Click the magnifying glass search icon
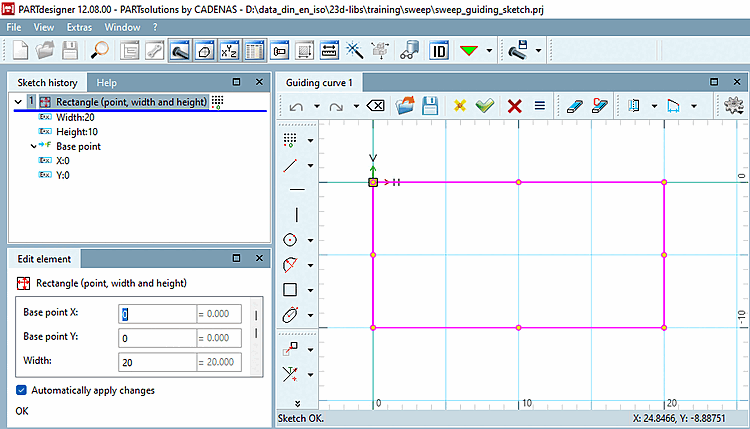Image resolution: width=750 pixels, height=429 pixels. (x=99, y=50)
